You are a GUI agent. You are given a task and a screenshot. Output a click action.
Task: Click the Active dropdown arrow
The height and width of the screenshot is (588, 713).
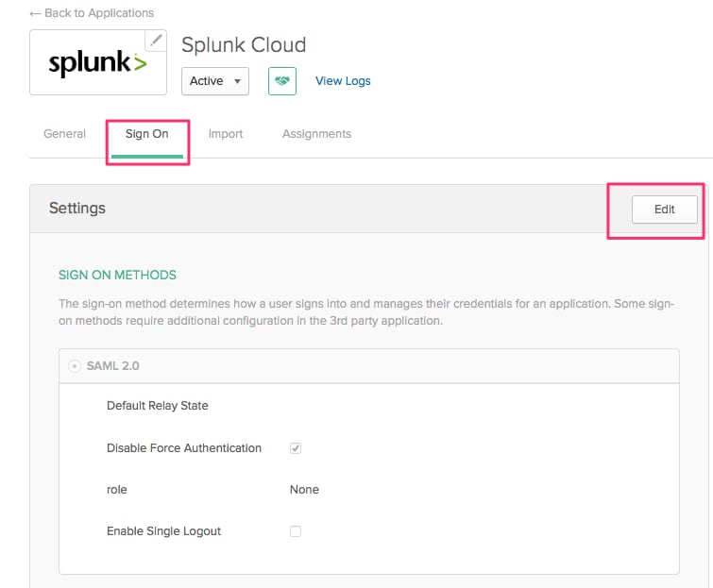tap(237, 81)
